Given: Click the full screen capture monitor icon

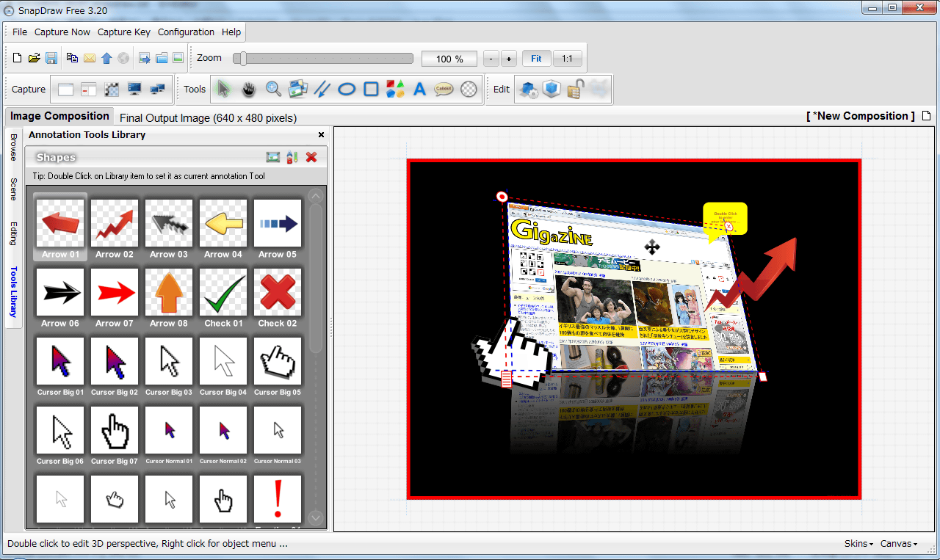Looking at the screenshot, I should [134, 90].
